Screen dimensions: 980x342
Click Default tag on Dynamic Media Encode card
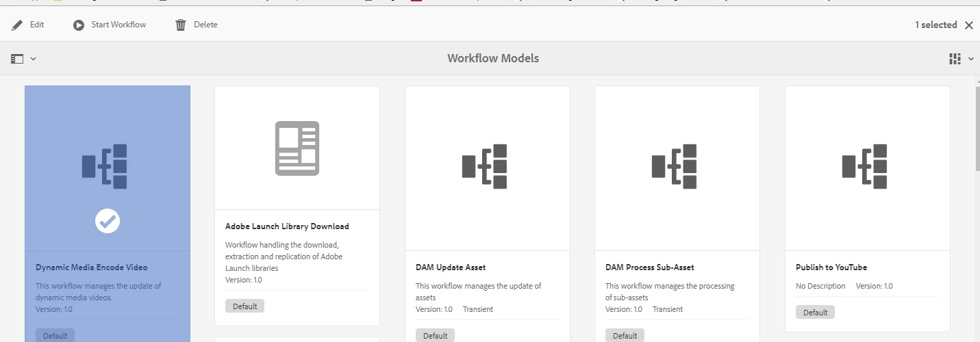point(55,335)
